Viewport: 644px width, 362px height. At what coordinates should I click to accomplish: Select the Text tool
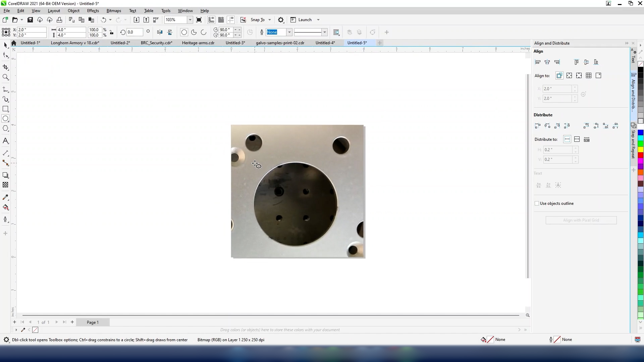point(5,141)
